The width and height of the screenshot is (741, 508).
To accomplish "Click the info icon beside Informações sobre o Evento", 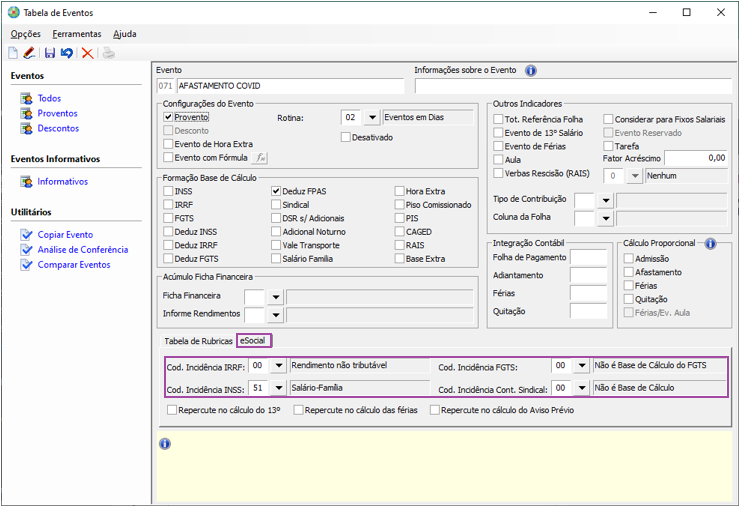I will tap(531, 71).
